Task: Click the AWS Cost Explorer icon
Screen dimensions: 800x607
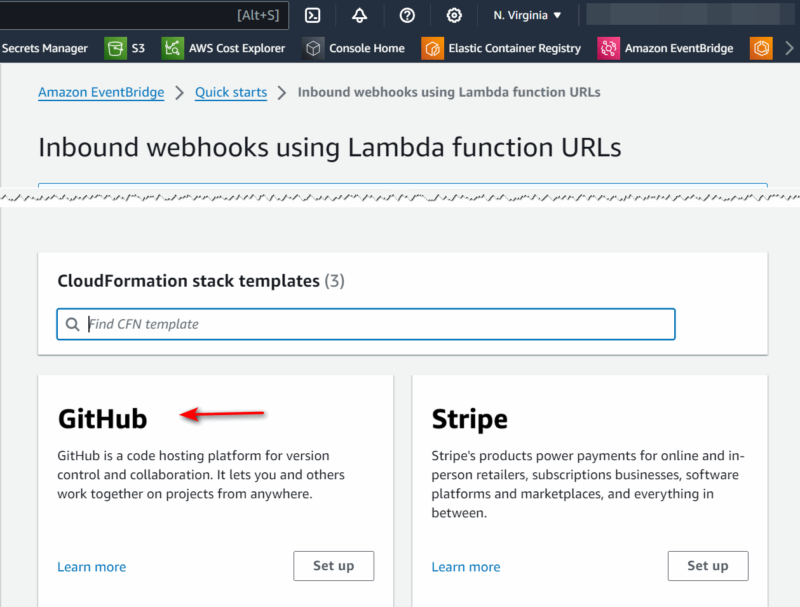Action: [x=172, y=48]
